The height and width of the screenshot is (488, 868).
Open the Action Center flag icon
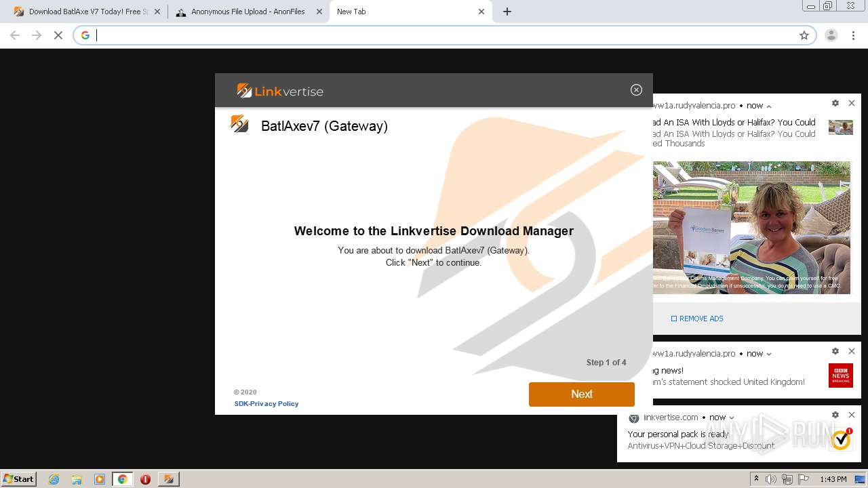(x=804, y=479)
